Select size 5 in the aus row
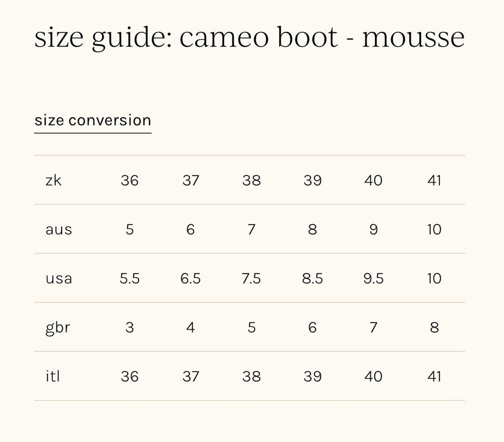504x442 pixels. click(x=130, y=230)
